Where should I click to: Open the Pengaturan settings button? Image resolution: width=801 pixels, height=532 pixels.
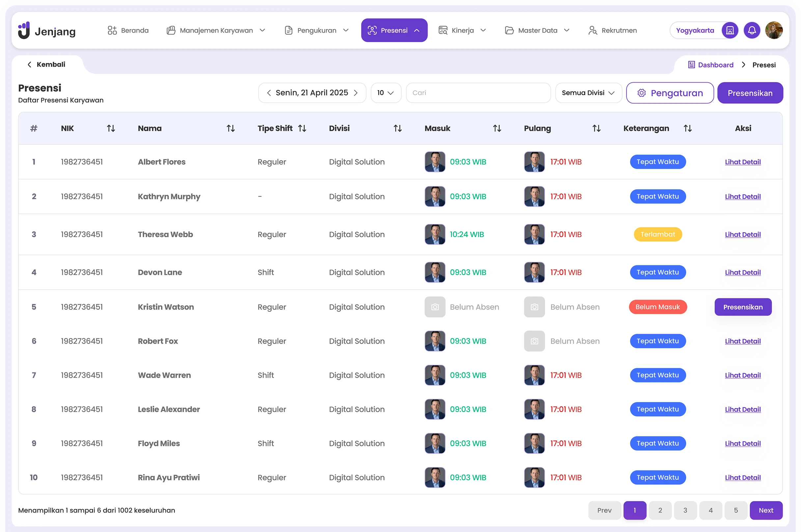click(x=670, y=93)
